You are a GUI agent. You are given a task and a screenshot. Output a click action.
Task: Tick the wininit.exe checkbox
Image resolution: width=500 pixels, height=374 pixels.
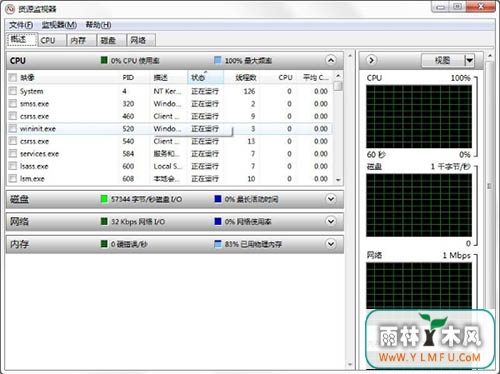[x=13, y=128]
